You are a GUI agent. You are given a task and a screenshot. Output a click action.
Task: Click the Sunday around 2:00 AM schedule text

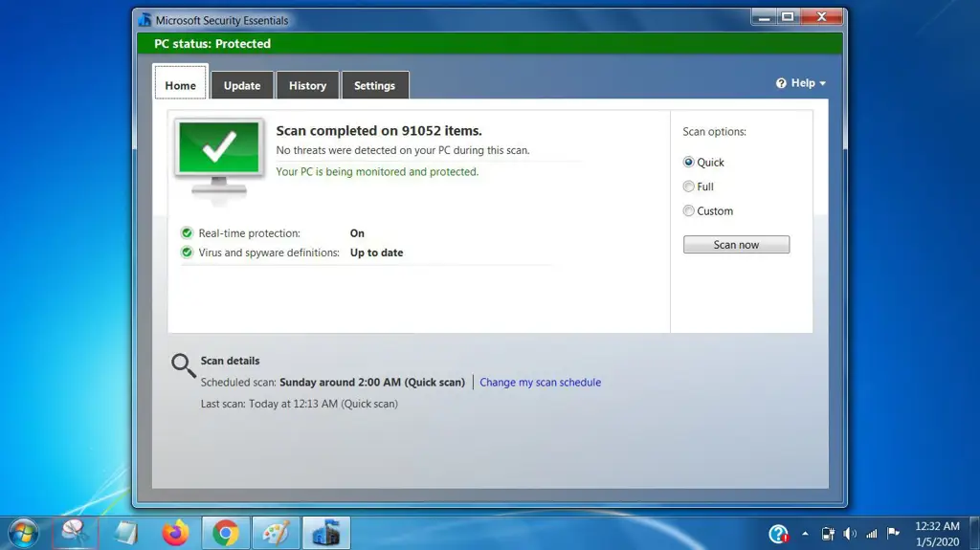tap(372, 382)
